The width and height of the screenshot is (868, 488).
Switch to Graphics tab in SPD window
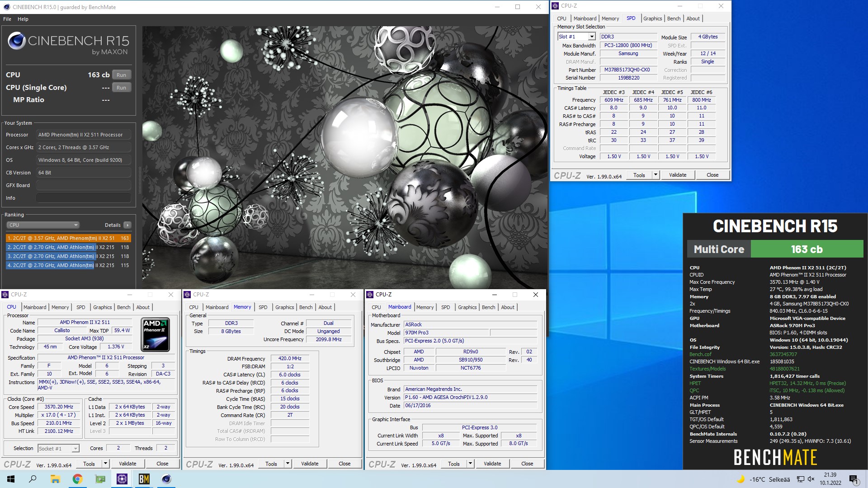tap(652, 19)
